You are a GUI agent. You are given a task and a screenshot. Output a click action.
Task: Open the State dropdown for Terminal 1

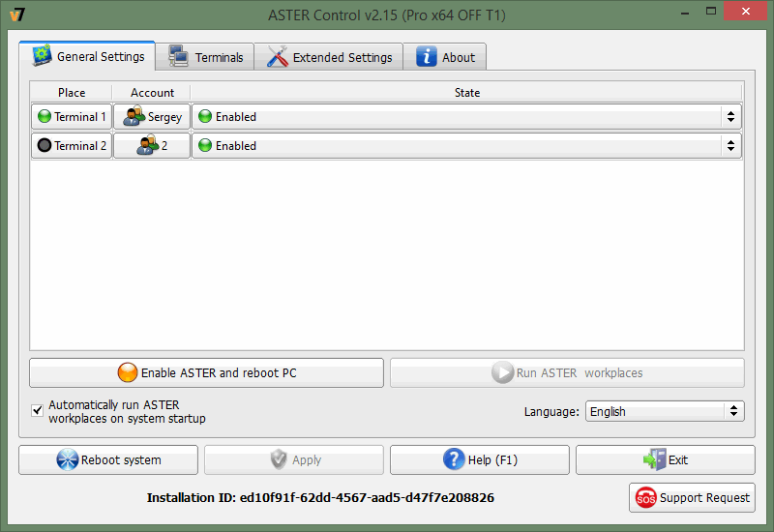(466, 116)
